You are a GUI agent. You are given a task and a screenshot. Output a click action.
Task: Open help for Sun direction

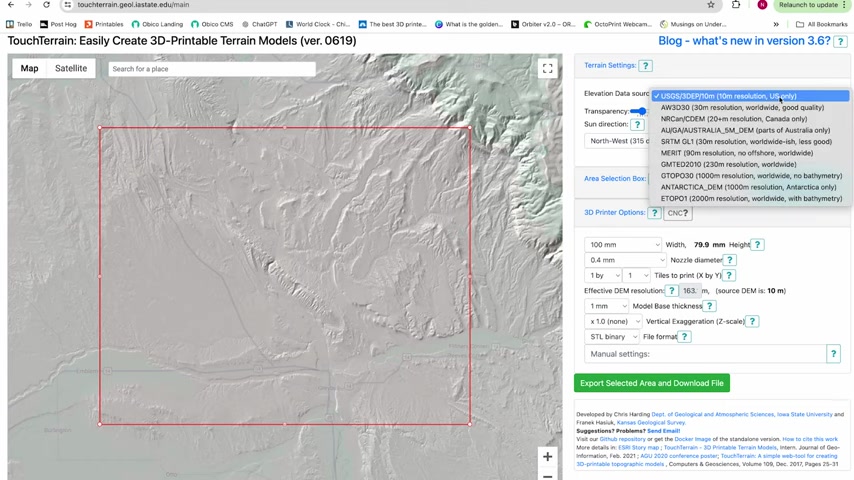tap(637, 125)
